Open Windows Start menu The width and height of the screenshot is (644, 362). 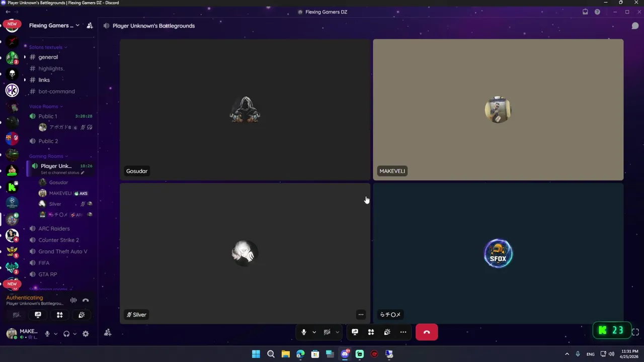256,354
